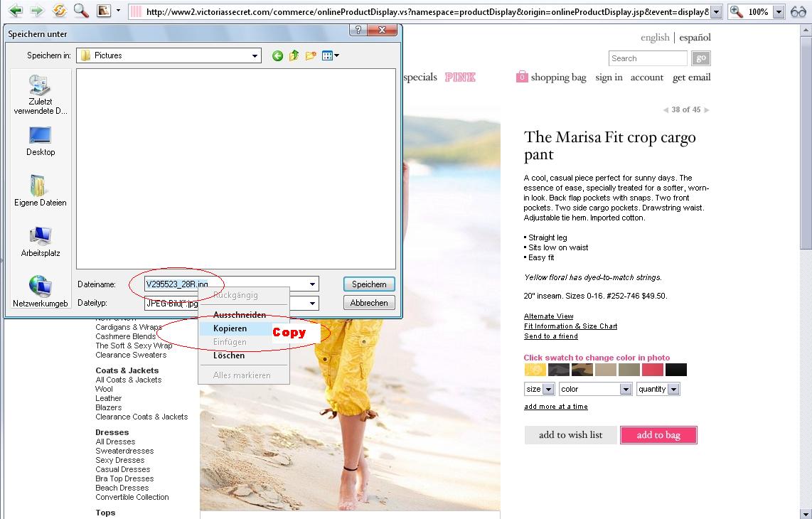Click the magnifying glass search icon in toolbar

pyautogui.click(x=82, y=11)
